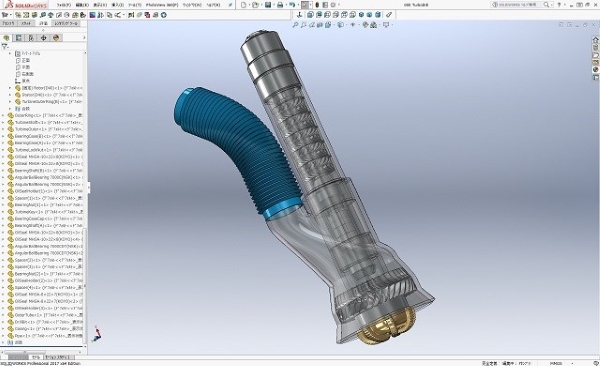Click the Print icon in the top toolbar
The height and width of the screenshot is (366, 600).
tap(280, 5)
